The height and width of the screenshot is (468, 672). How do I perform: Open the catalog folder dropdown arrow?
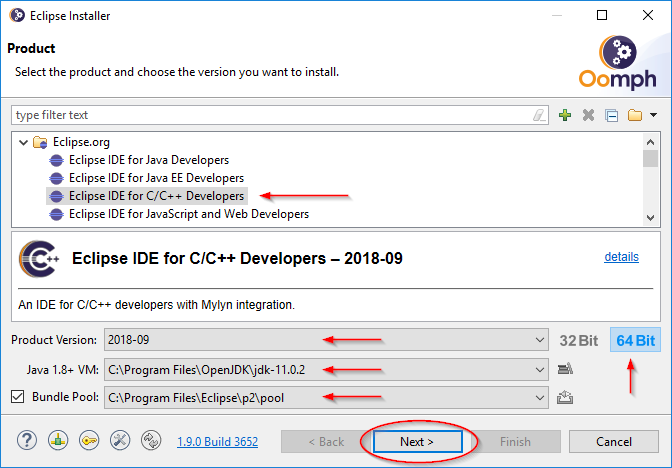[x=653, y=115]
